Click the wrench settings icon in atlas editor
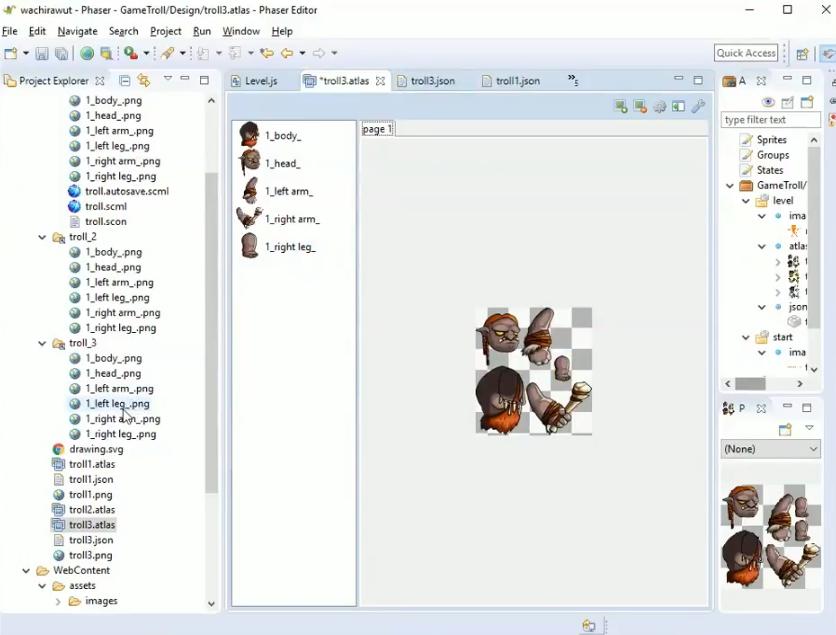836x635 pixels. pyautogui.click(x=698, y=107)
